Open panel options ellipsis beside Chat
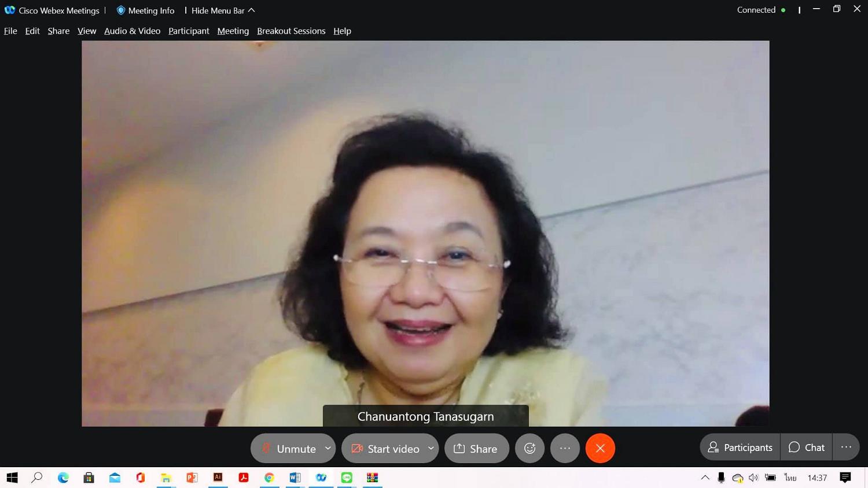868x488 pixels. pos(846,448)
